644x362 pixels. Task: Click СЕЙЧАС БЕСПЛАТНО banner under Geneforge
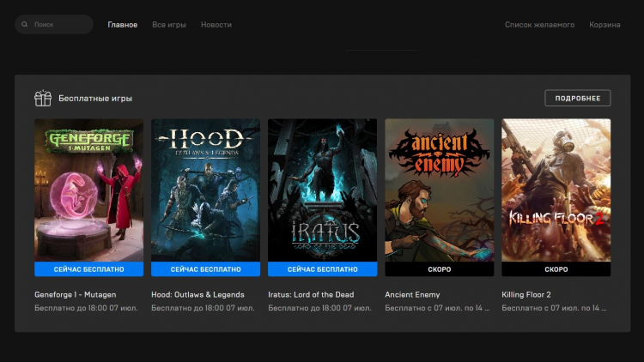pos(88,269)
